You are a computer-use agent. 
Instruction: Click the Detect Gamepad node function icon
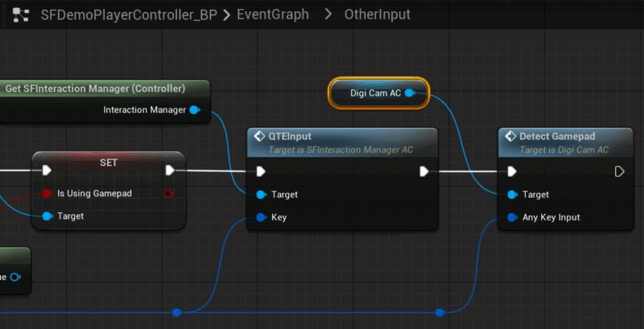click(510, 136)
